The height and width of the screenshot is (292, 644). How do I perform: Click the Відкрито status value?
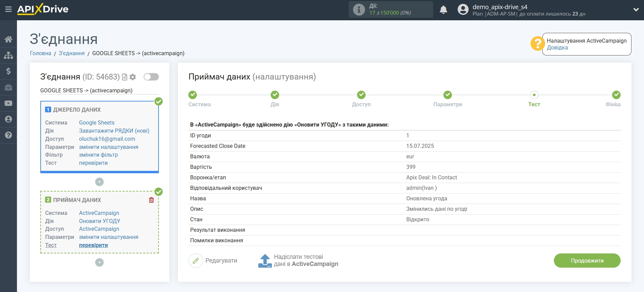click(x=418, y=220)
